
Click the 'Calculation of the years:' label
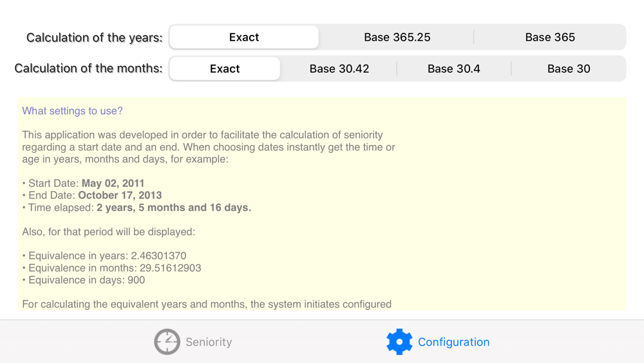click(95, 37)
